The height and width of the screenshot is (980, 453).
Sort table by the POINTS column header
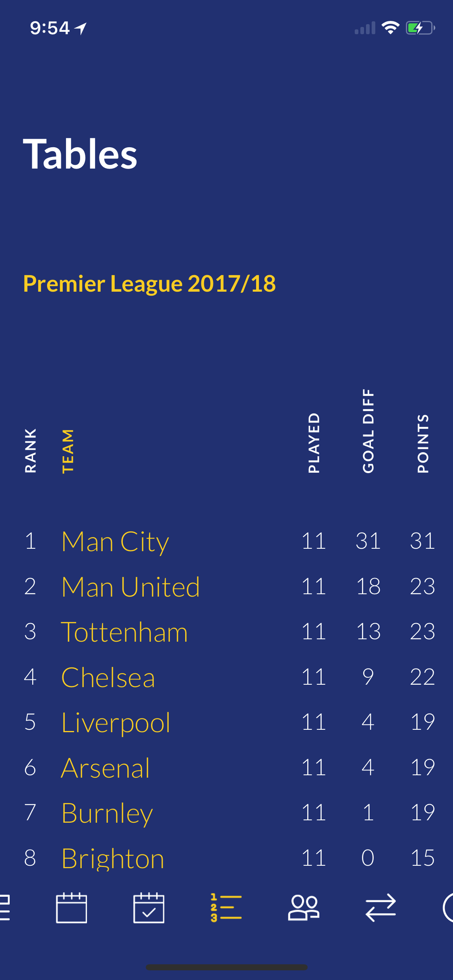(423, 443)
